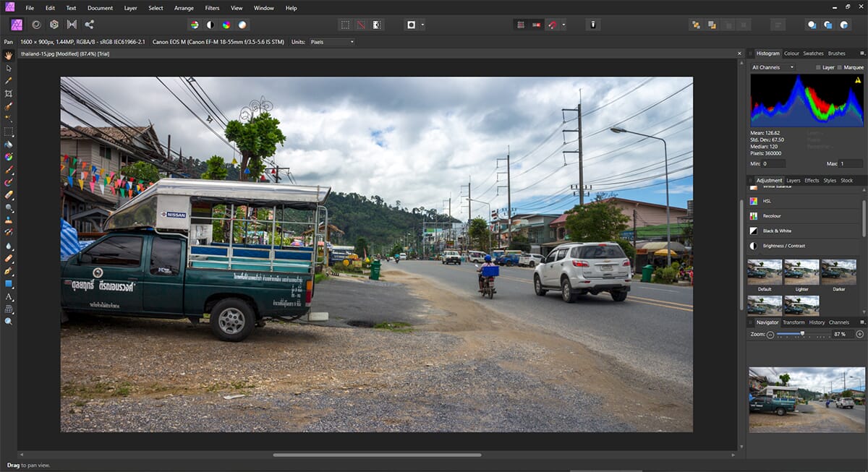
Task: Select the Artistic Text tool
Action: point(9,296)
